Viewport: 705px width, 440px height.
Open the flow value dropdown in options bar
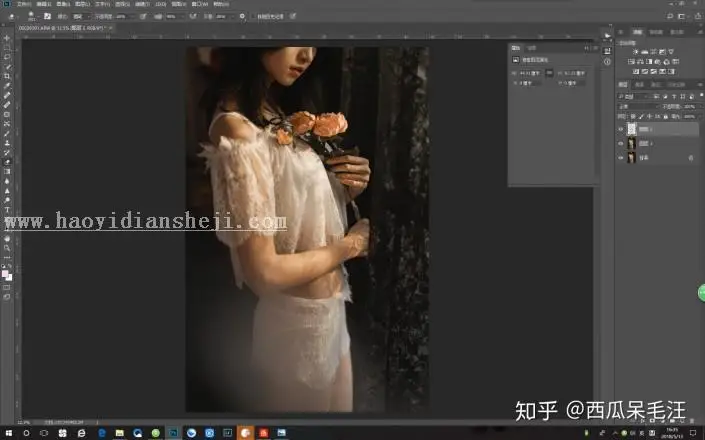coord(183,16)
